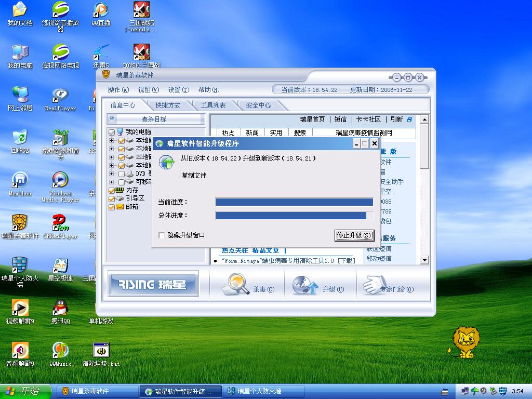Open 短信 link in info panel
The height and width of the screenshot is (399, 532).
click(340, 119)
